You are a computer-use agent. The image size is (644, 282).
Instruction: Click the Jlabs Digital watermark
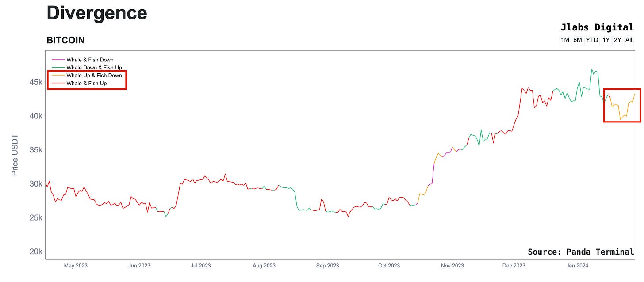click(x=597, y=27)
